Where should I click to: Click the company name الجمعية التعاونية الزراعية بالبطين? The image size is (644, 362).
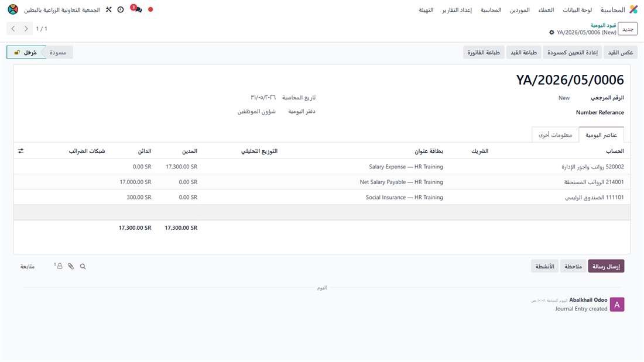coord(61,10)
